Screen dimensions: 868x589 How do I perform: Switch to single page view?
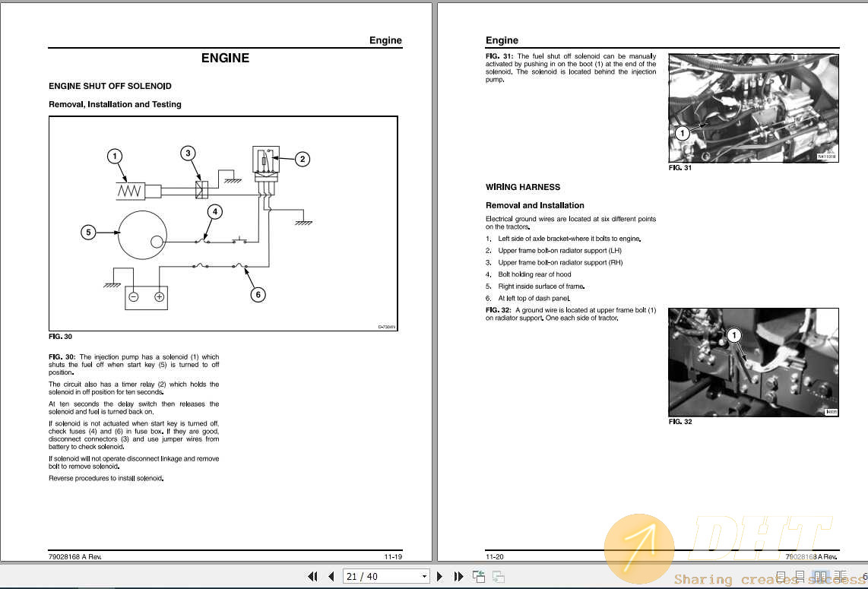[781, 578]
